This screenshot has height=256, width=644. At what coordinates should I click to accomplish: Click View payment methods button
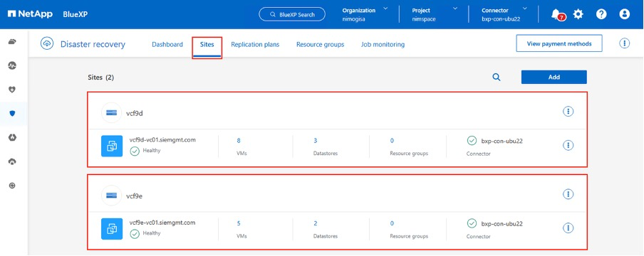pyautogui.click(x=559, y=43)
